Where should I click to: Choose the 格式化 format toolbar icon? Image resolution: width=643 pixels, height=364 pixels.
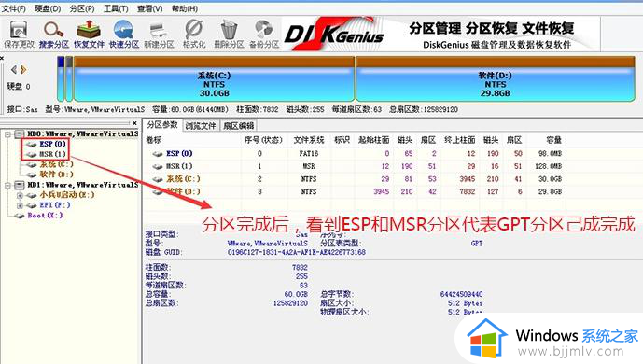[x=194, y=34]
